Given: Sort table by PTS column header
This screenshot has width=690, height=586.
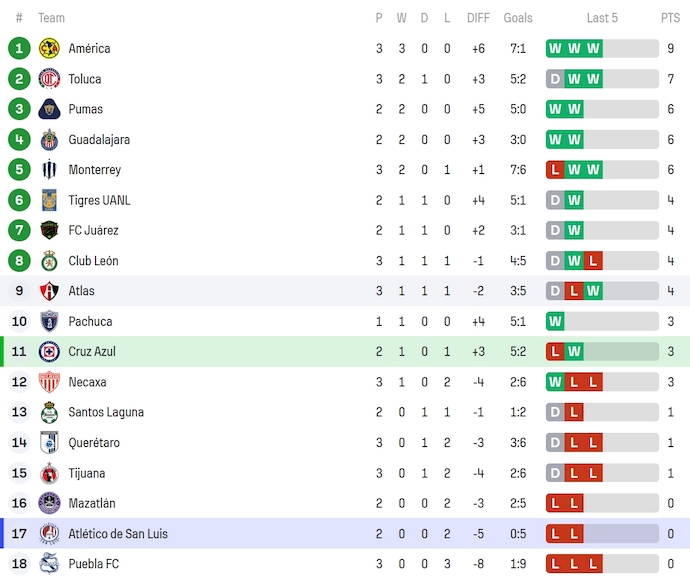Looking at the screenshot, I should [x=670, y=18].
